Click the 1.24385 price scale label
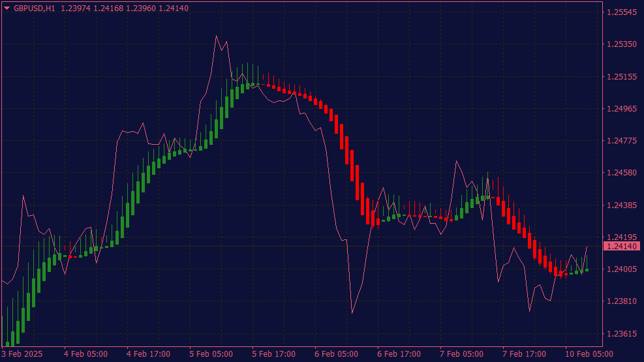 tap(622, 205)
